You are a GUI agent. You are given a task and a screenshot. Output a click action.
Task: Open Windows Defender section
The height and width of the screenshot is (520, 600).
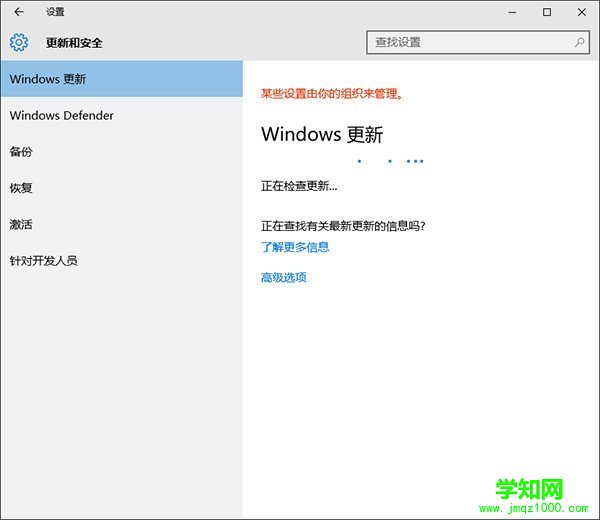(x=122, y=115)
